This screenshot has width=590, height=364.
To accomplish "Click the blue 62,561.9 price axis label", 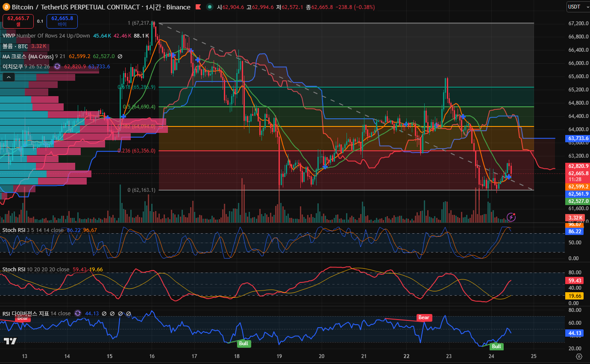I will coord(578,194).
